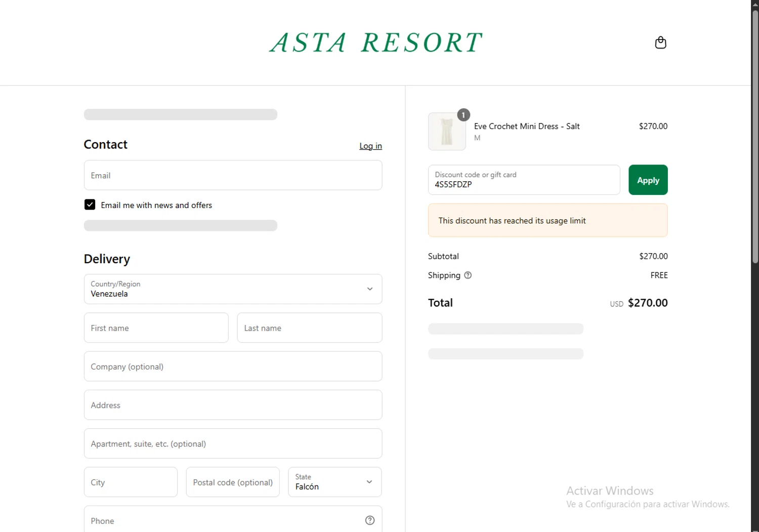Open the Country/Region dropdown
This screenshot has height=532, width=759.
tap(233, 289)
